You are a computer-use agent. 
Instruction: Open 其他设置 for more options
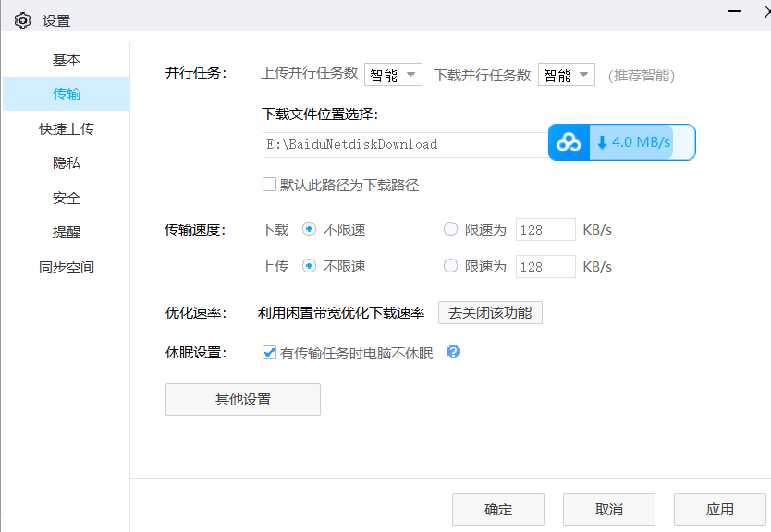pyautogui.click(x=242, y=399)
